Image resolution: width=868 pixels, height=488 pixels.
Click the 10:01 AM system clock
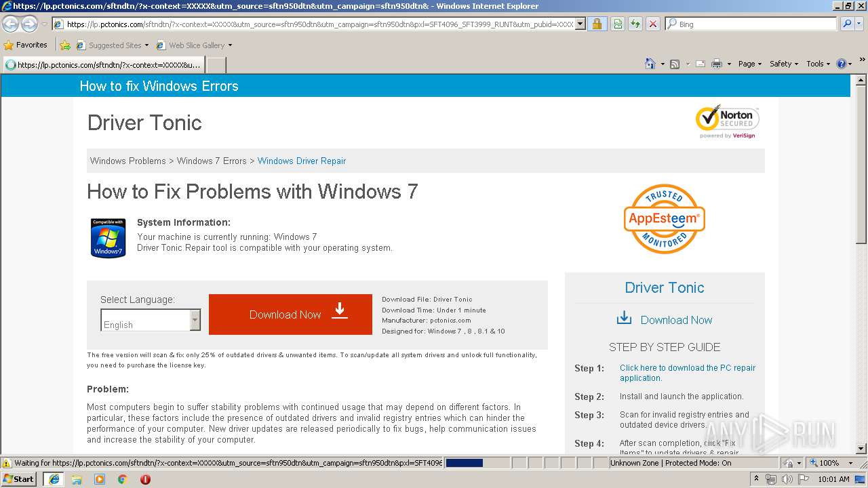pyautogui.click(x=833, y=479)
